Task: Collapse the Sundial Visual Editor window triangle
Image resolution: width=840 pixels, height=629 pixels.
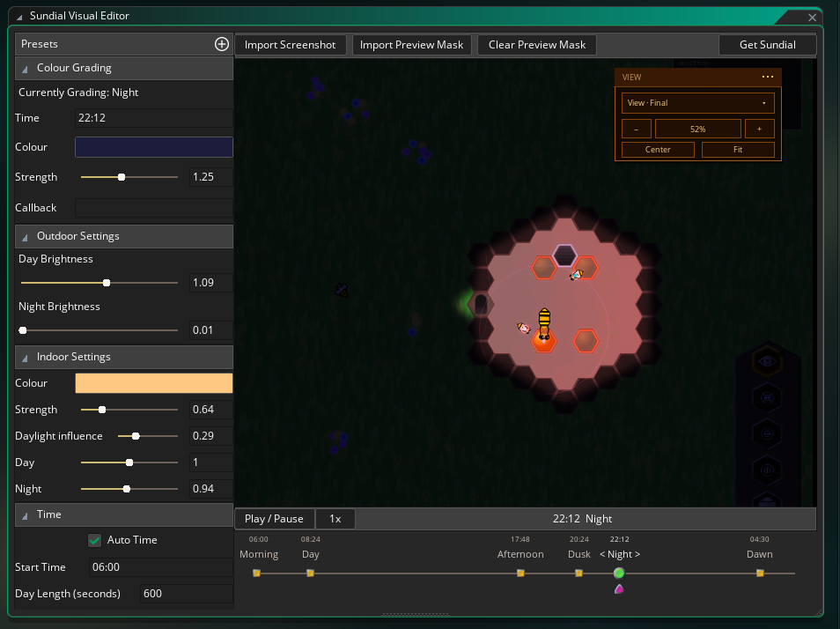Action: 19,17
